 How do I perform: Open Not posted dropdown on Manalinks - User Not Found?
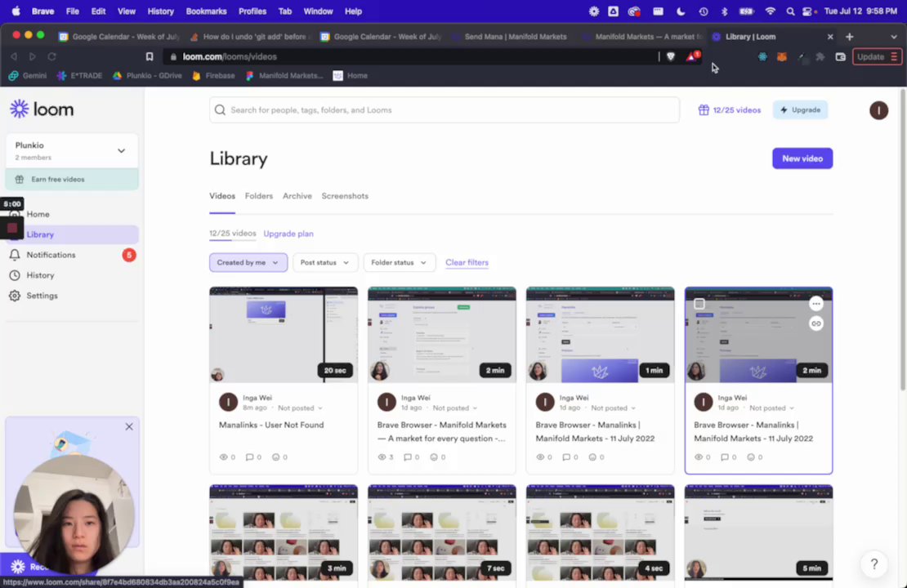(x=300, y=408)
